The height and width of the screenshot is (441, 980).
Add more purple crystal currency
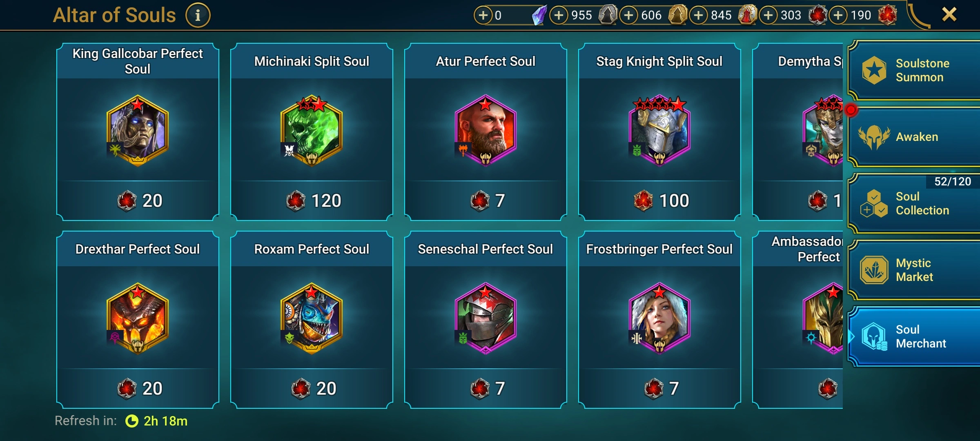coord(483,16)
